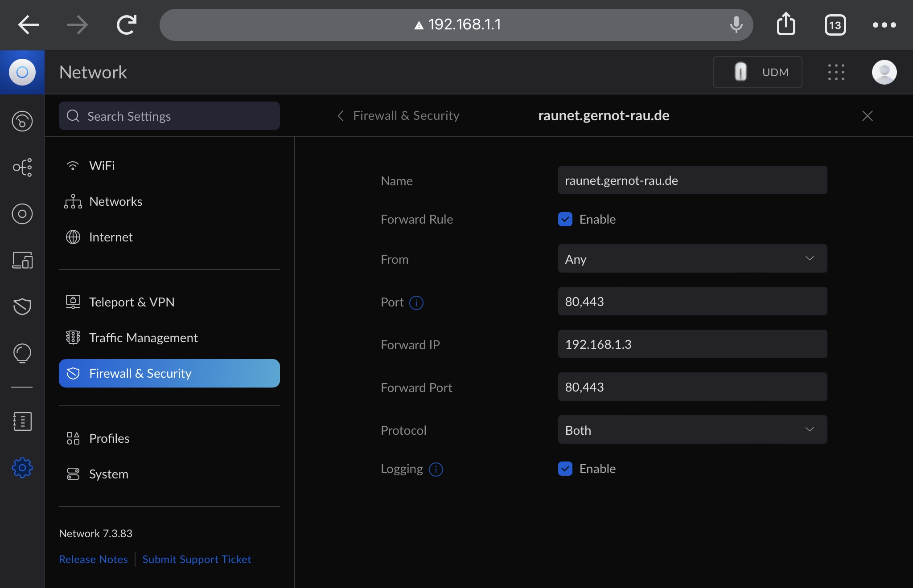Click the Forward IP input field
Viewport: 913px width, 588px height.
[692, 344]
